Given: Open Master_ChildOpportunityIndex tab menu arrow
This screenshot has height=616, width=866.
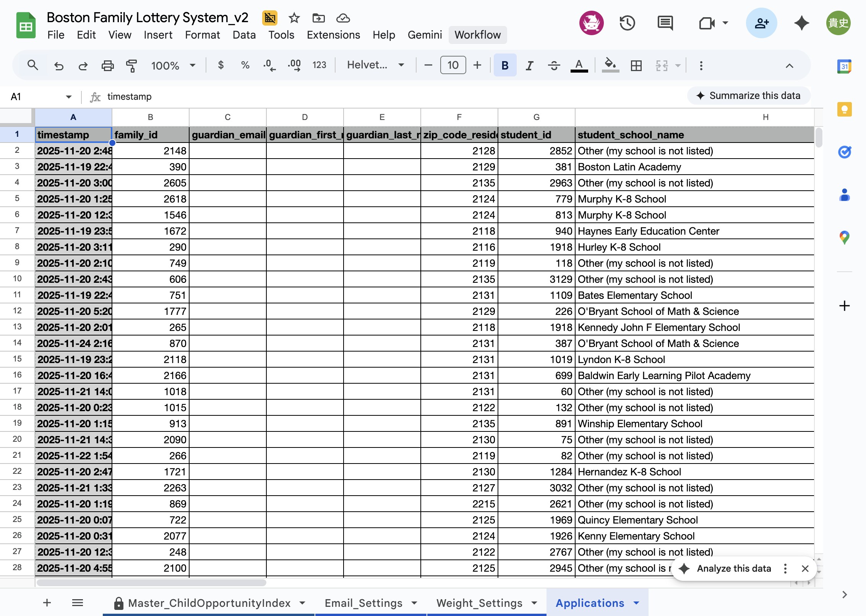Looking at the screenshot, I should point(302,603).
